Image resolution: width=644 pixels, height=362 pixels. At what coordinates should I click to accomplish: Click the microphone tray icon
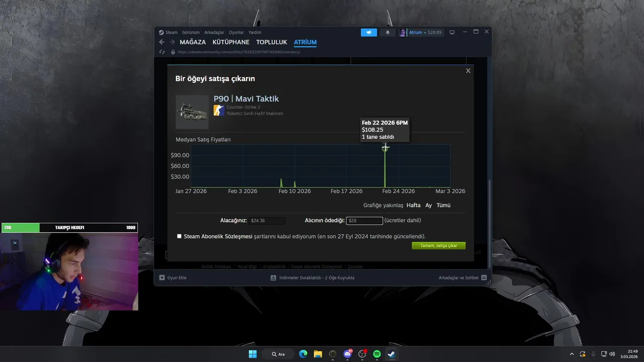click(x=593, y=354)
